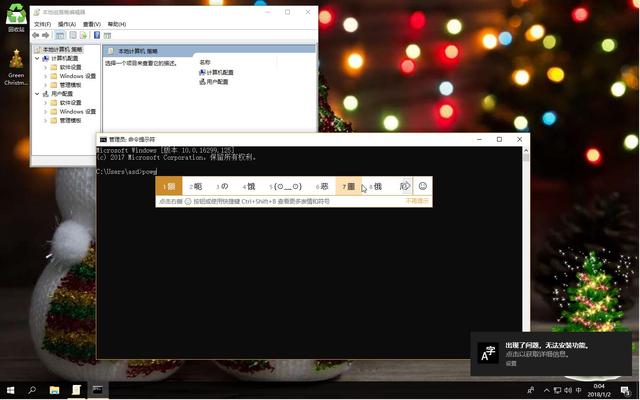
Task: Switch to Command Prompt taskbar button
Action: [98, 390]
